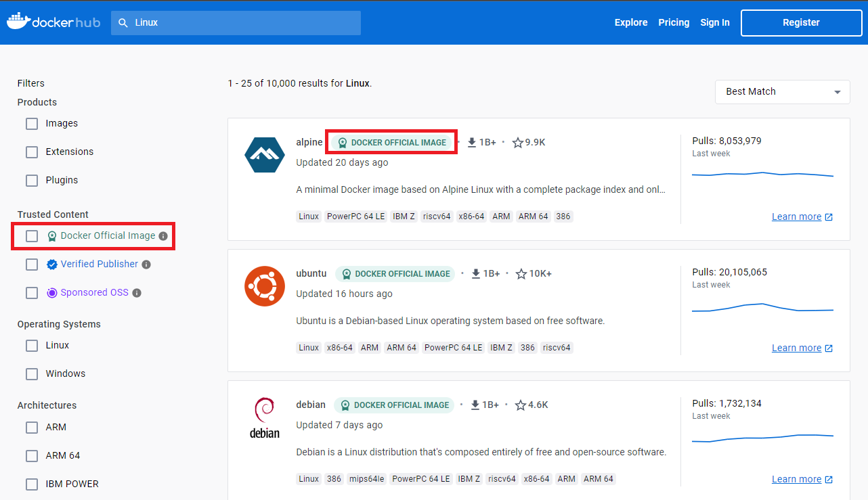Open the debian repository title
The width and height of the screenshot is (868, 500).
[x=311, y=405]
